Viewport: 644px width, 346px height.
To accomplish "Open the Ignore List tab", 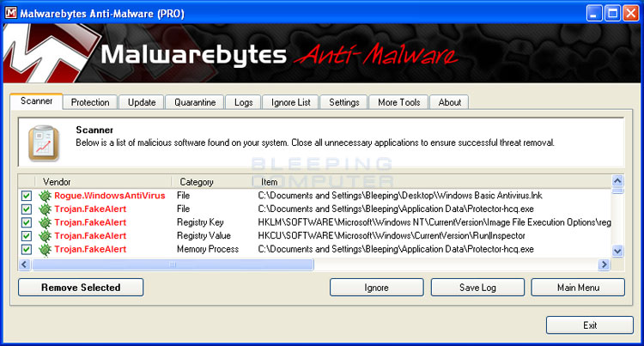I will coord(290,102).
